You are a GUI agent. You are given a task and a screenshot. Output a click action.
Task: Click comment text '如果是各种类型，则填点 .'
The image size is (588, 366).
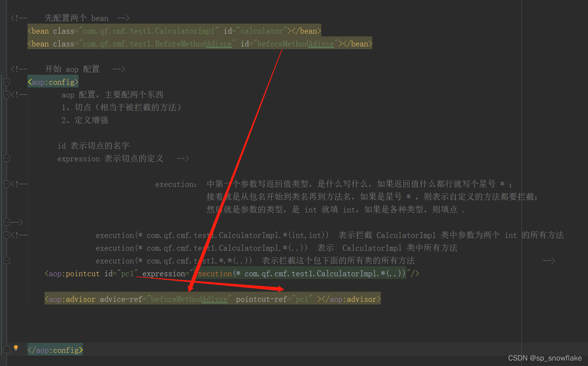click(x=414, y=210)
